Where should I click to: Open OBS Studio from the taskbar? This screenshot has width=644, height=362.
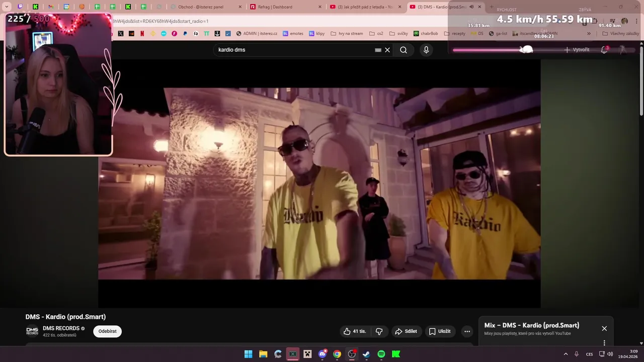tap(352, 354)
